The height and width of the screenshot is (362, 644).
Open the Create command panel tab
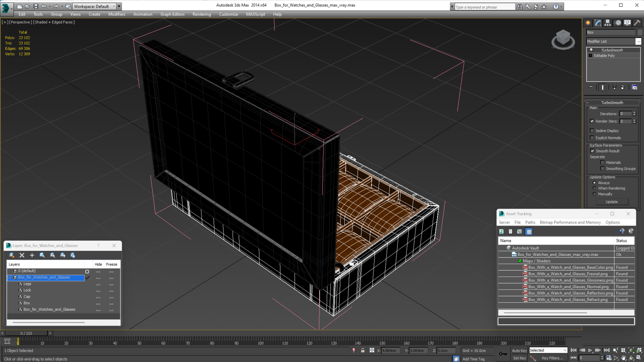tap(588, 23)
